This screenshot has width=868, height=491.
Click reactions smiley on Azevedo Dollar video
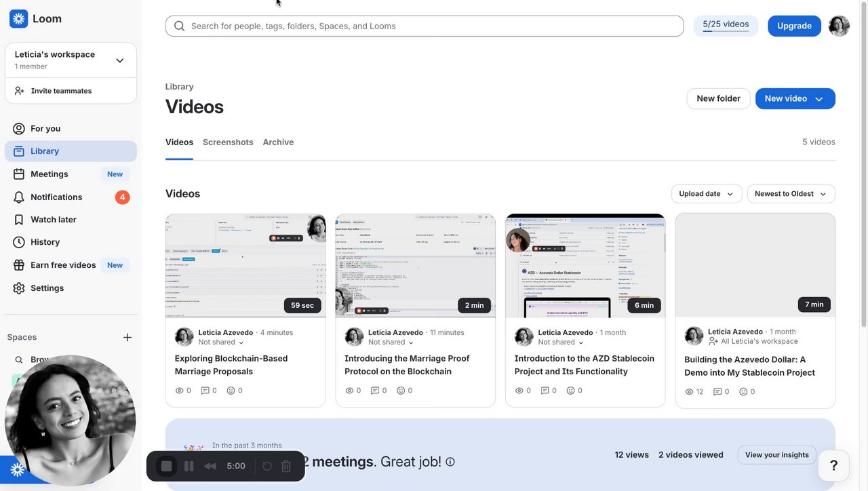tap(743, 392)
